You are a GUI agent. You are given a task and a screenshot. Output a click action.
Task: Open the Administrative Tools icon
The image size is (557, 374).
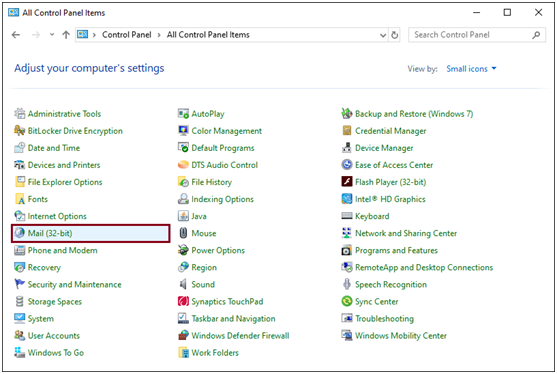(x=20, y=114)
